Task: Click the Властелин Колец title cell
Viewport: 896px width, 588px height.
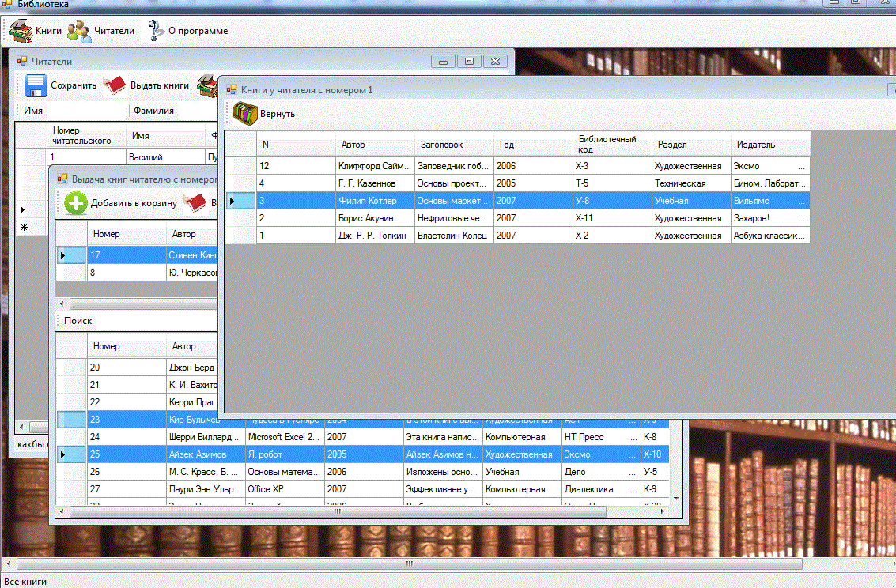Action: pyautogui.click(x=453, y=236)
